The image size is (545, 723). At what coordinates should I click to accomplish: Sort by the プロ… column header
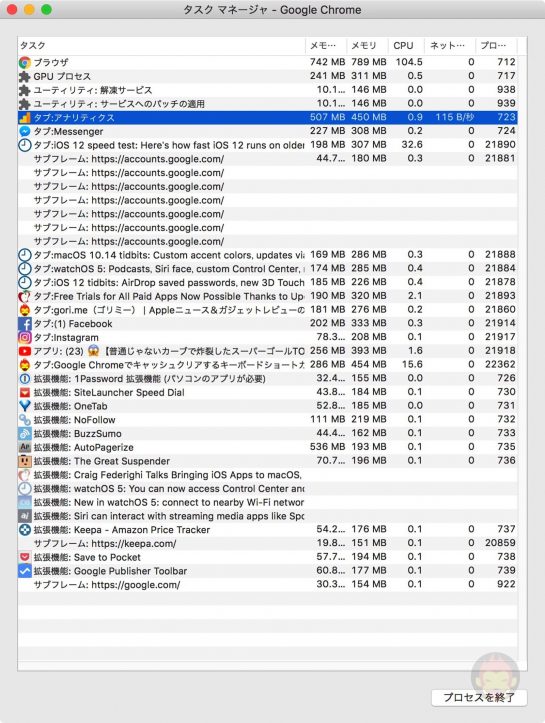[496, 46]
